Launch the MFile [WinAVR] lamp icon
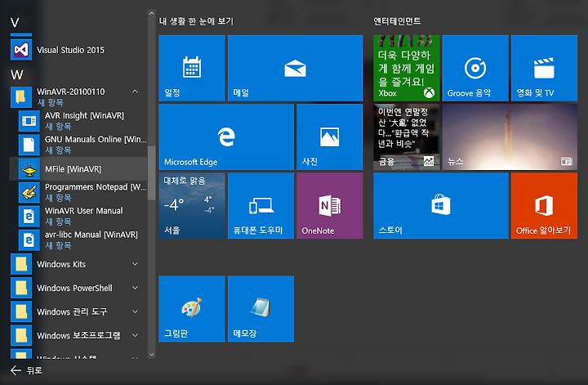This screenshot has width=588, height=385. pyautogui.click(x=29, y=169)
